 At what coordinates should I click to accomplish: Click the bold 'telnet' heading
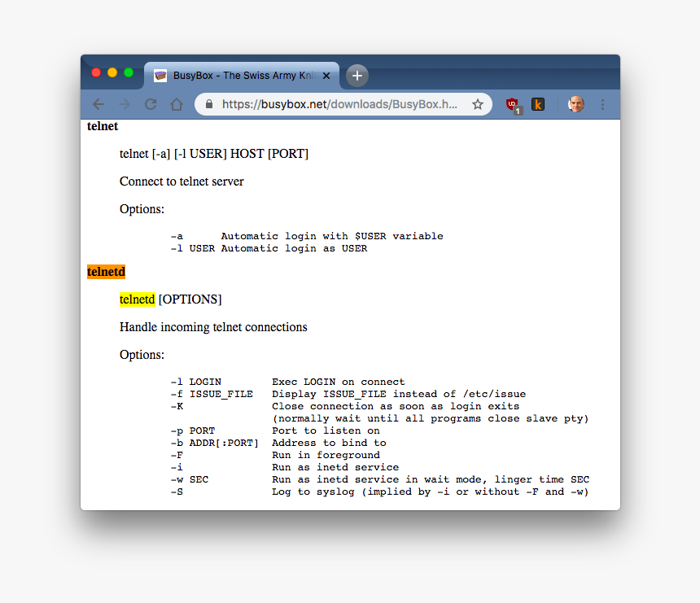103,126
